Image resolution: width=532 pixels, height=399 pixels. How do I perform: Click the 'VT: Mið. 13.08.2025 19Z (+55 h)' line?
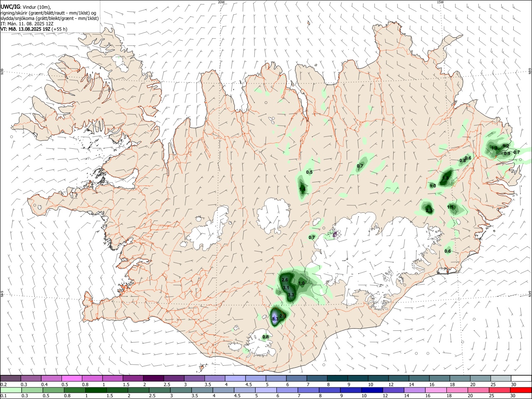[x=34, y=29]
